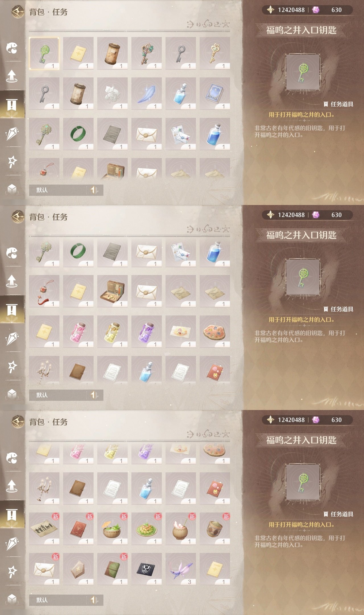The height and width of the screenshot is (615, 364).
Task: Select the green plate noodle dish item
Action: pyautogui.click(x=146, y=529)
